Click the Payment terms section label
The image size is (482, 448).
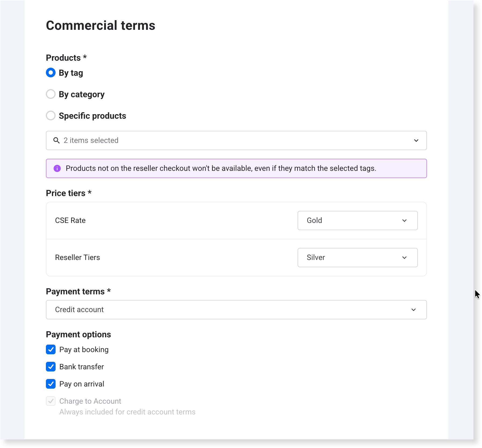[78, 291]
